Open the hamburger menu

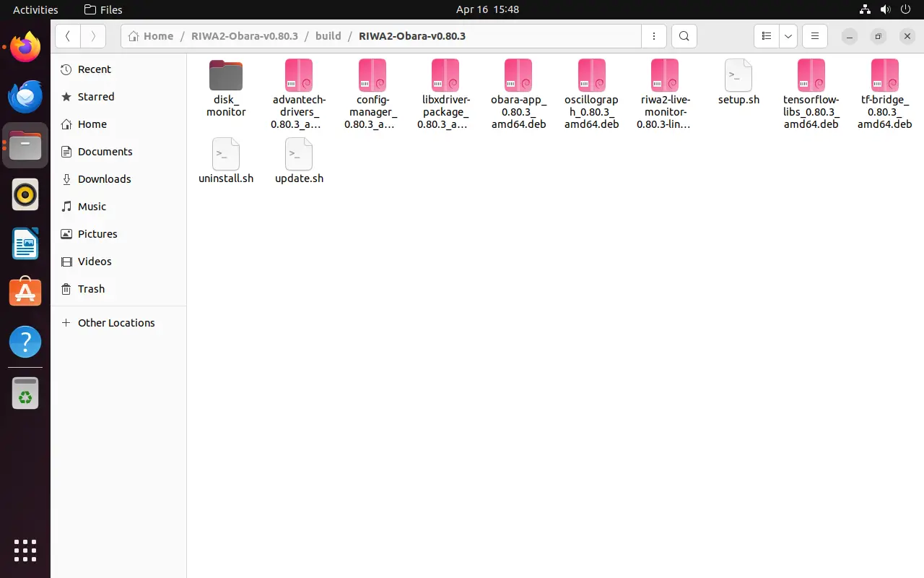point(814,36)
